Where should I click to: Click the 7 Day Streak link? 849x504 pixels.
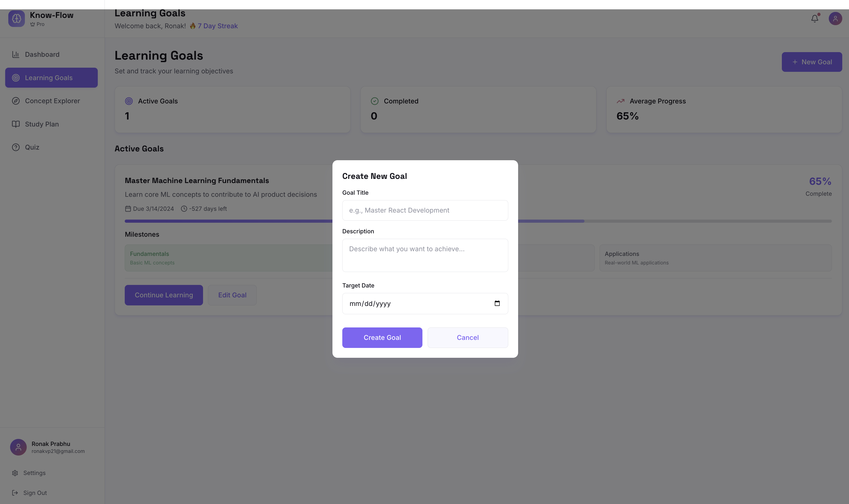pyautogui.click(x=217, y=26)
